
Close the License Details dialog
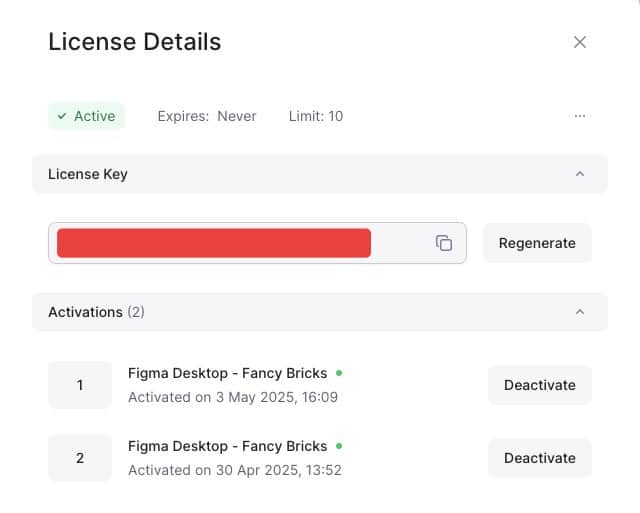point(580,42)
